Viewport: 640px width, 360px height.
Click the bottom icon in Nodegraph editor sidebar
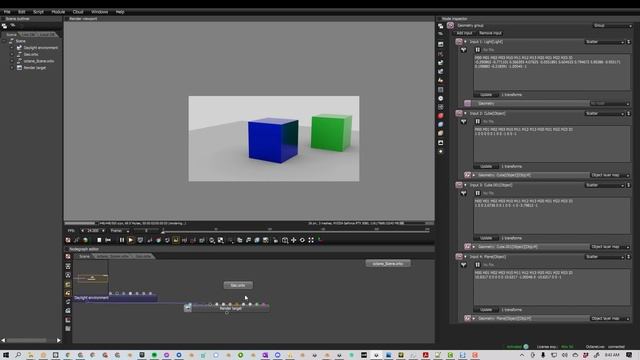pyautogui.click(x=68, y=329)
